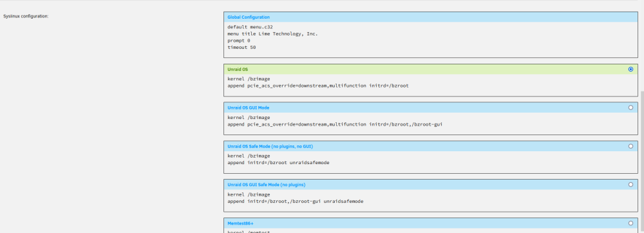Choose Unraid OS GUI Safe Mode (no plugins) radio
Screen dimensions: 644x233
click(x=631, y=185)
